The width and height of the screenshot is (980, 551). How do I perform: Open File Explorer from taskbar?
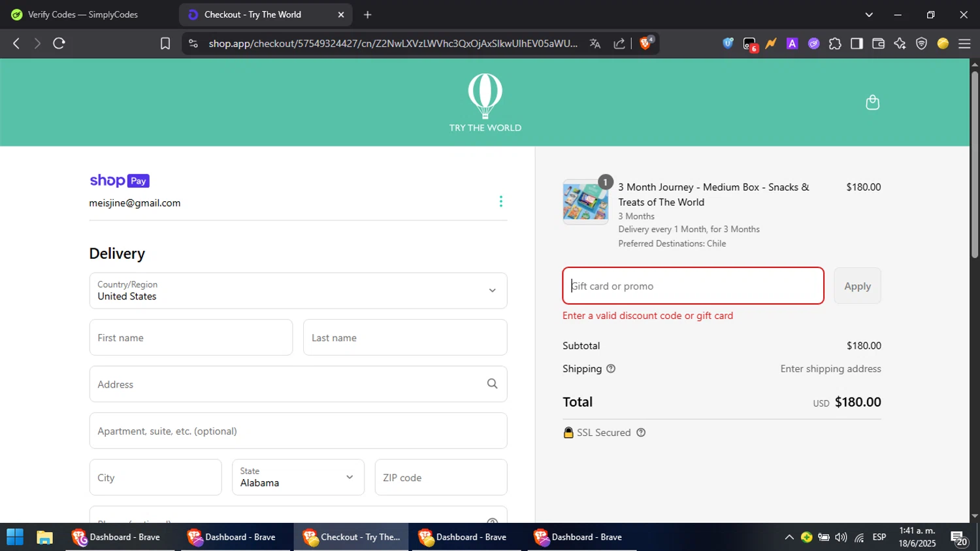click(44, 537)
